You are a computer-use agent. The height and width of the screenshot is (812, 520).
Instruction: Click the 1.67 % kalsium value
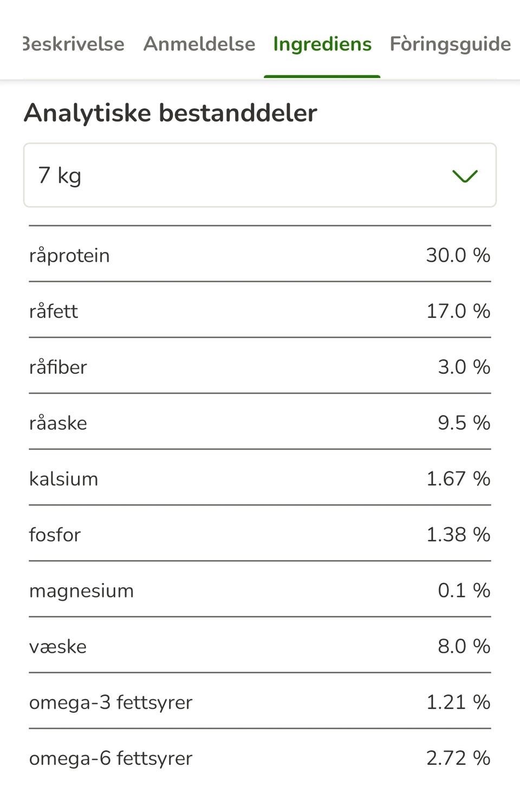coord(458,478)
